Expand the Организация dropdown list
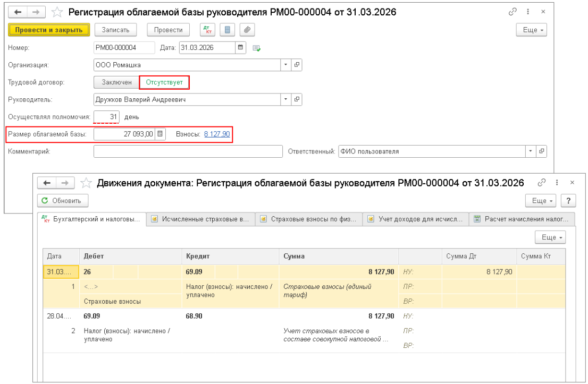 [x=286, y=65]
